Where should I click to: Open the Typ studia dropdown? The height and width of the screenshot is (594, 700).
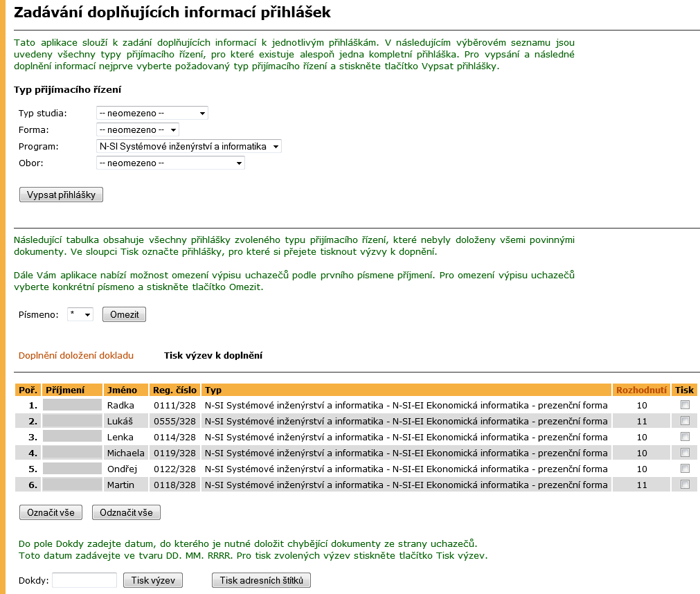point(152,113)
